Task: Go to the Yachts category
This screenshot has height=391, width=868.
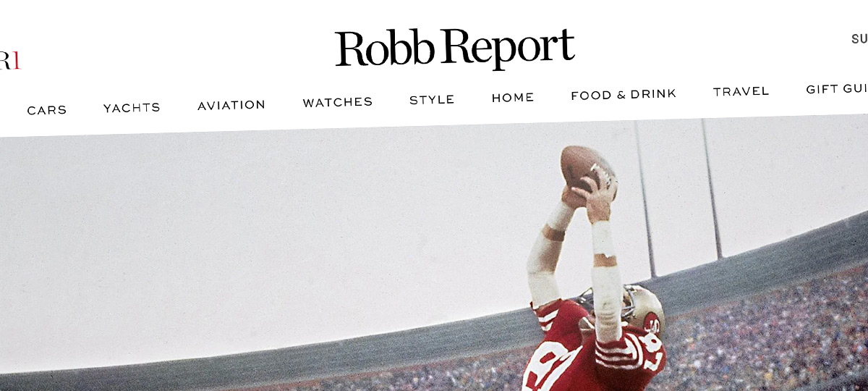Action: pos(132,108)
